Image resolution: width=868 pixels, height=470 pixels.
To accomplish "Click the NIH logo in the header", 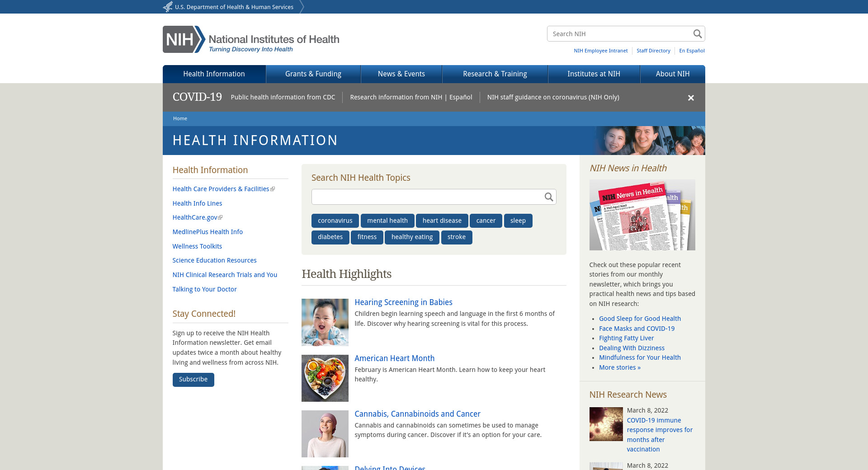I will tap(251, 39).
